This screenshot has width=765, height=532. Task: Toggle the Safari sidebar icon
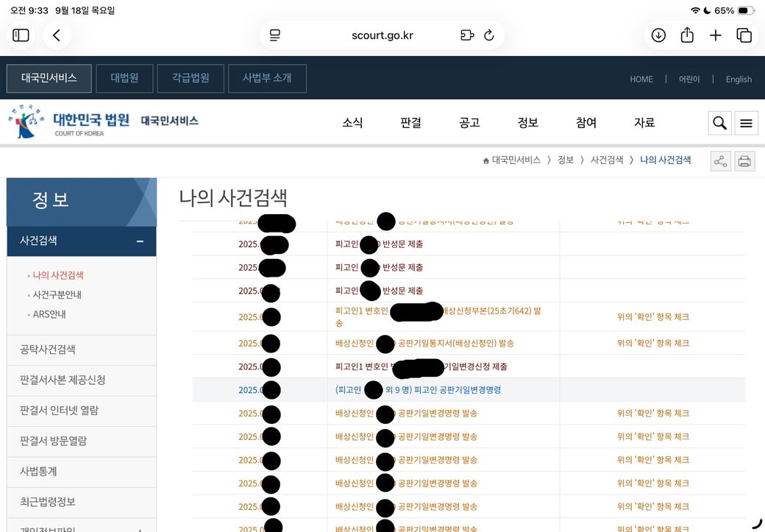tap(21, 35)
